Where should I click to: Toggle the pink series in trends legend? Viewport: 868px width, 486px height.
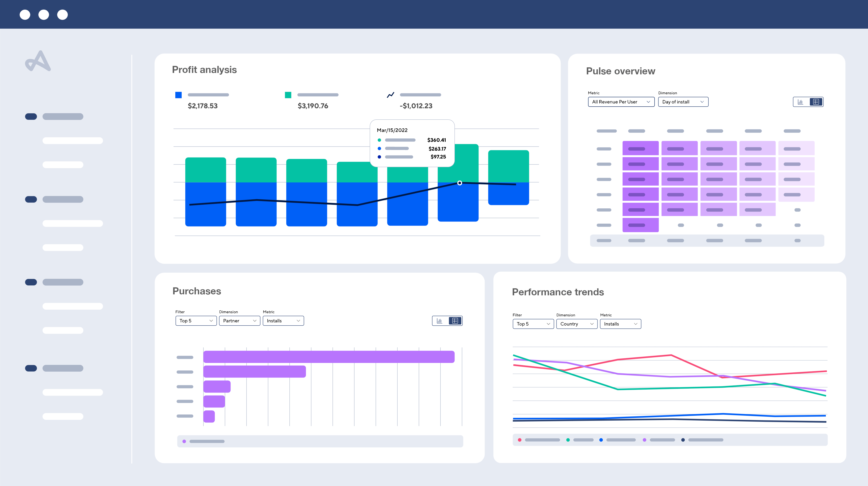(x=519, y=440)
